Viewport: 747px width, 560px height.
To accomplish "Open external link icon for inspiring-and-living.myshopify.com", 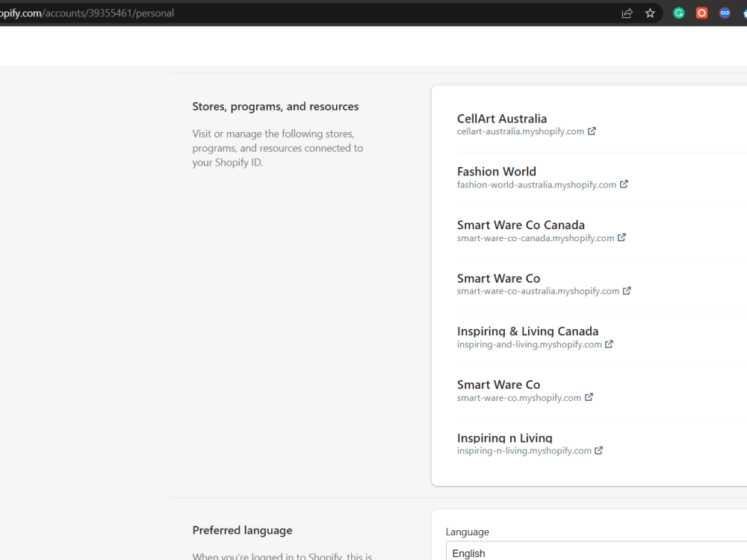I will [609, 343].
